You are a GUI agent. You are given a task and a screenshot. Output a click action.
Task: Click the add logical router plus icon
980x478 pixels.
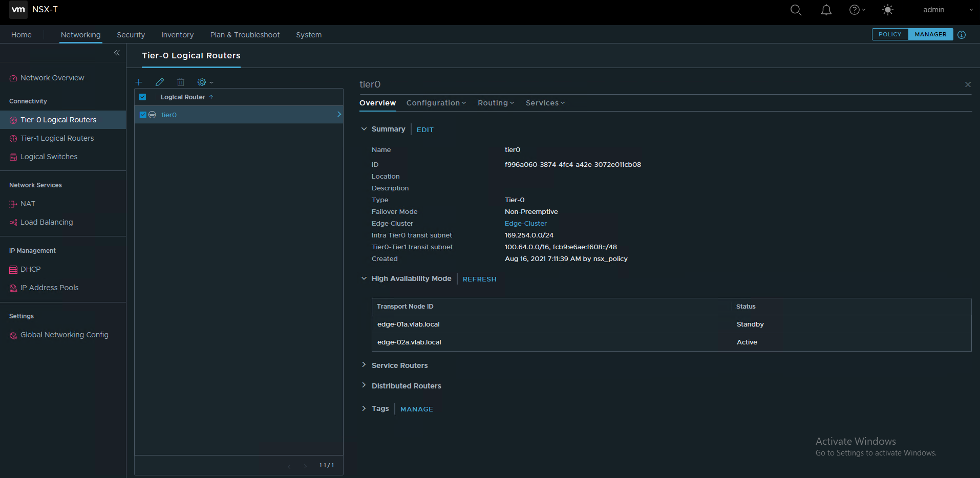click(x=139, y=82)
